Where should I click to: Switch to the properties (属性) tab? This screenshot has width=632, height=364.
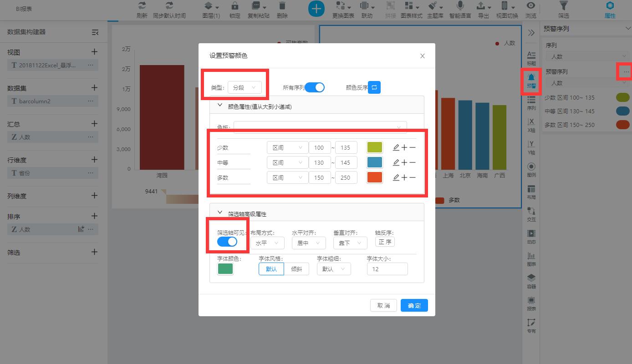[x=610, y=9]
